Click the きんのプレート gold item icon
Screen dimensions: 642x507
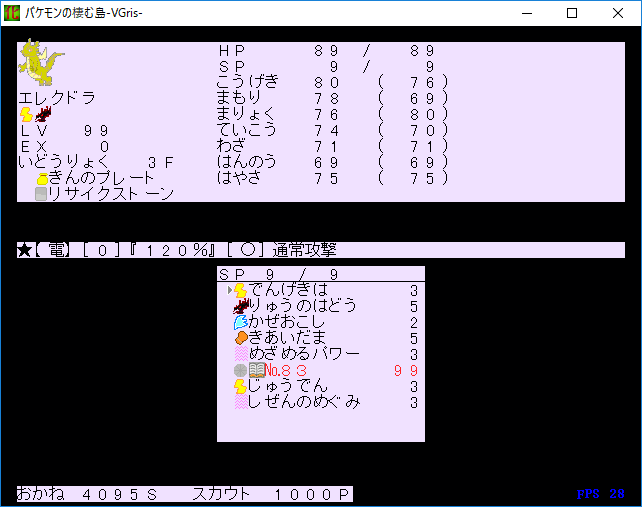point(42,179)
